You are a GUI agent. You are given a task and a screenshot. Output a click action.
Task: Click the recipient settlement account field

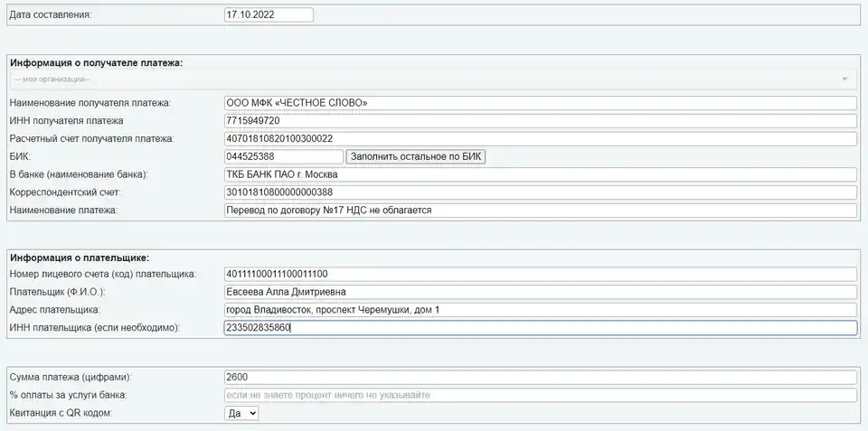(x=540, y=139)
